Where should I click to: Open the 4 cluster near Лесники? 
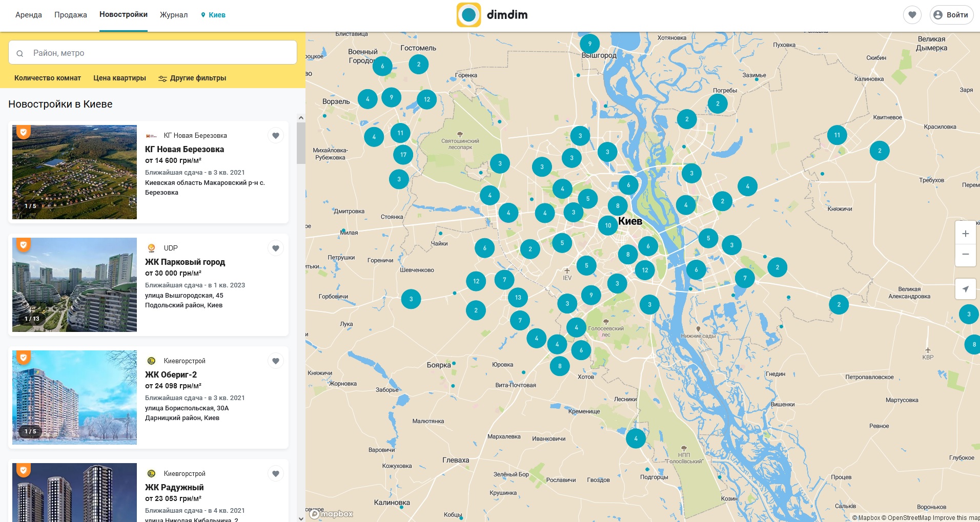click(x=636, y=438)
